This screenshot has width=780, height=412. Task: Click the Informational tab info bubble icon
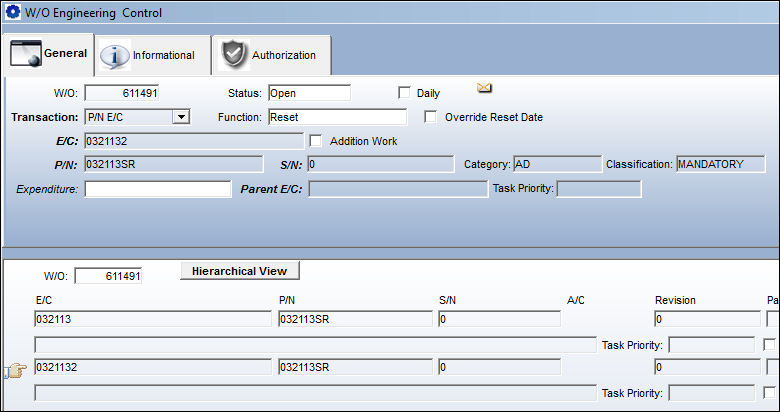[x=114, y=56]
